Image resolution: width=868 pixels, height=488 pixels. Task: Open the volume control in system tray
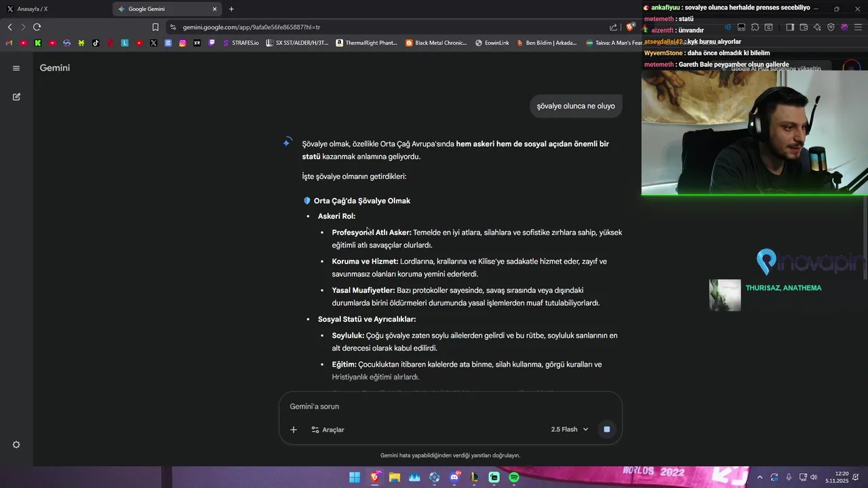814,477
